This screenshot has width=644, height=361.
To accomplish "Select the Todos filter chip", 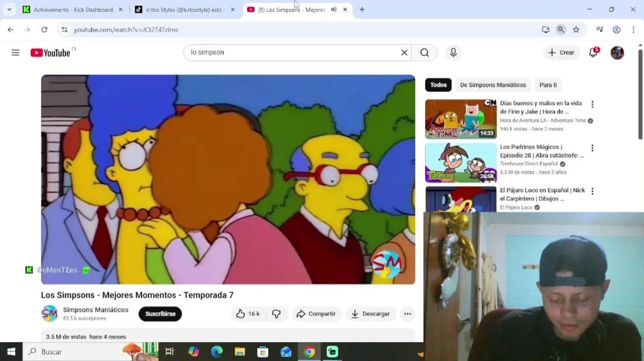I will click(438, 85).
